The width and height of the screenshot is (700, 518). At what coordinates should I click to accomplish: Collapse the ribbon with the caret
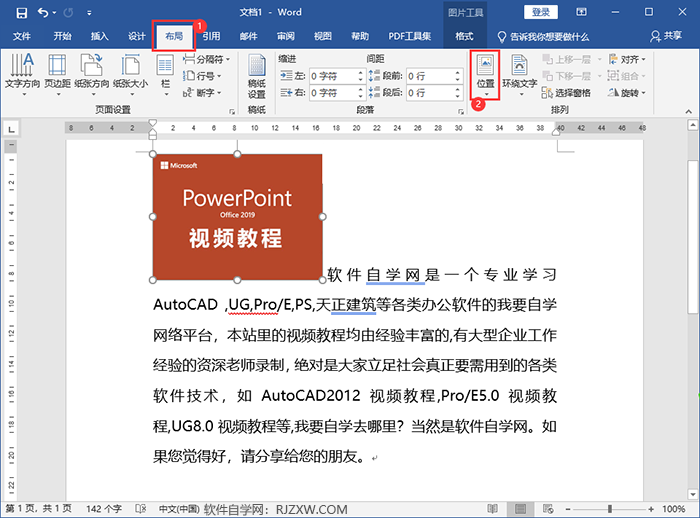[x=688, y=111]
